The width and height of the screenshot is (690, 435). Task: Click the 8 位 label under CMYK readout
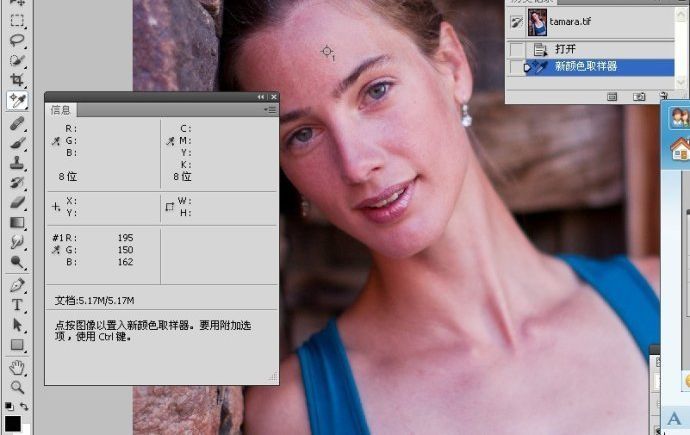pyautogui.click(x=182, y=177)
